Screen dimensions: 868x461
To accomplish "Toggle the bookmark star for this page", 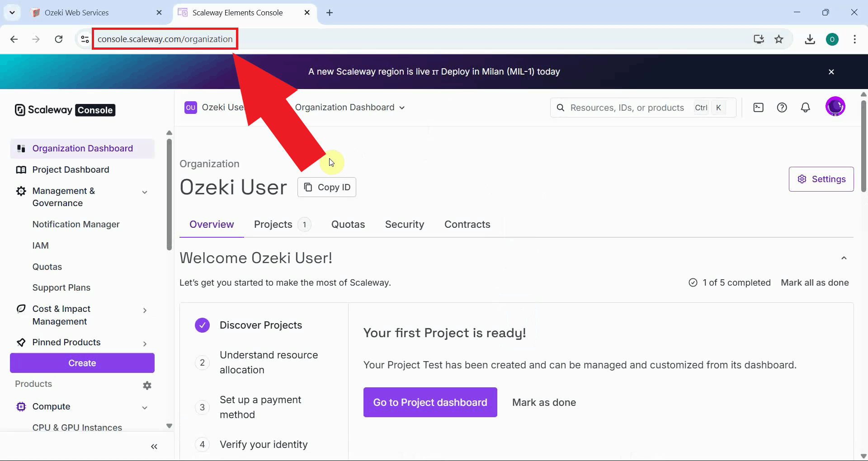I will tap(779, 39).
